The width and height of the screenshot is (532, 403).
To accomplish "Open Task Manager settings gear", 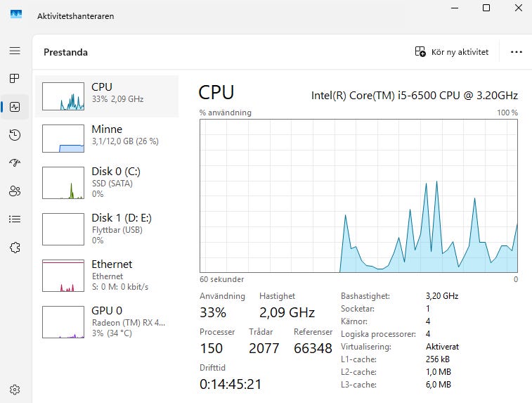I will click(15, 390).
